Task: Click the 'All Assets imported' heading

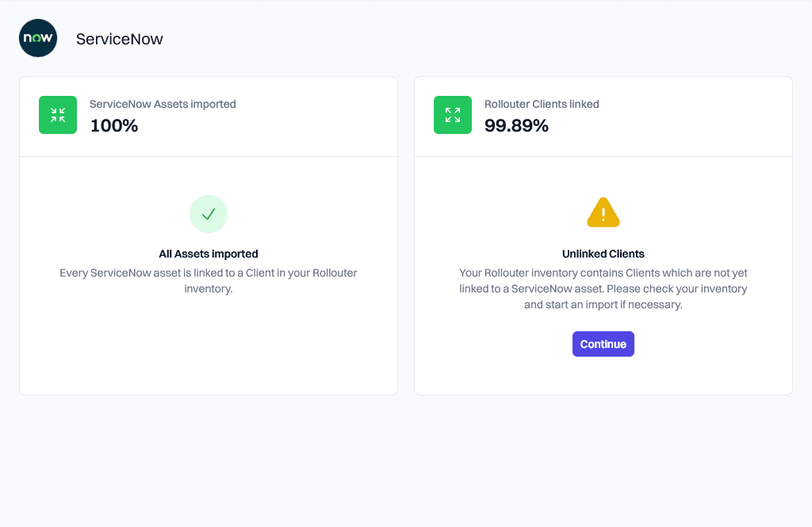Action: (209, 254)
